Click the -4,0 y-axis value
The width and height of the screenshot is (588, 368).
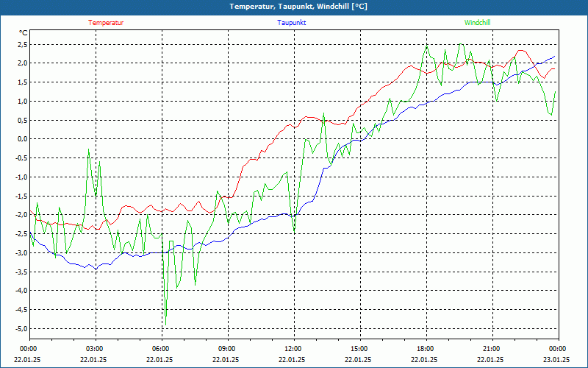[x=22, y=290]
